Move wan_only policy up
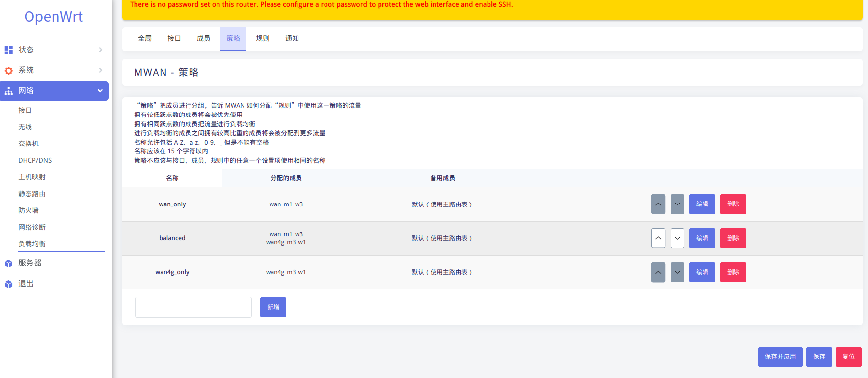 (x=658, y=204)
